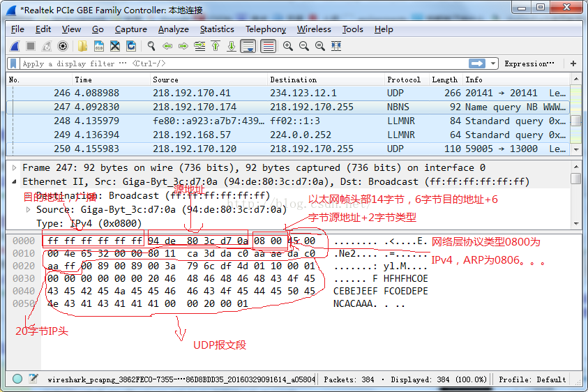Click the display filter bookmark icon
588x392 pixels.
(x=13, y=63)
